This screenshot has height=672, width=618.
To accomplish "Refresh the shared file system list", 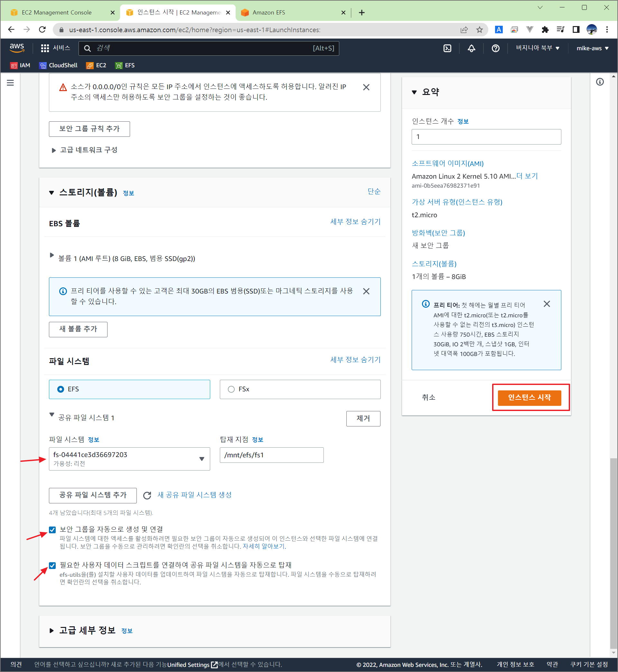I will pos(147,495).
